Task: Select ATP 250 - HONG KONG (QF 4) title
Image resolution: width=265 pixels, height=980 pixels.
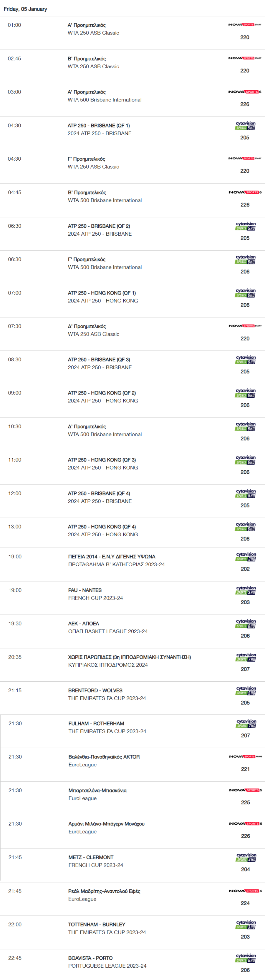Action: 102,527
